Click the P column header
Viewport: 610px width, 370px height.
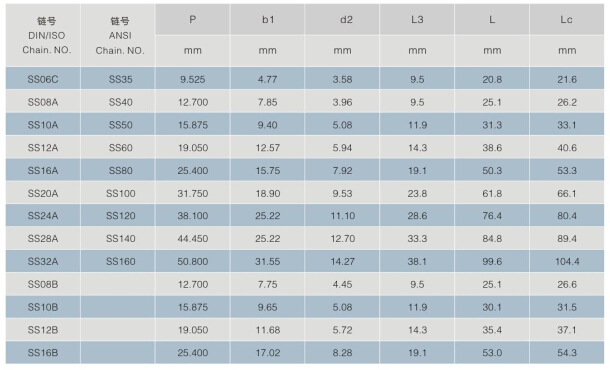(x=193, y=19)
